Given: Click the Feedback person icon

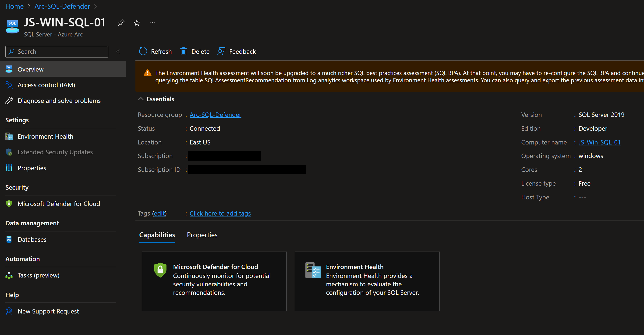Looking at the screenshot, I should point(221,51).
